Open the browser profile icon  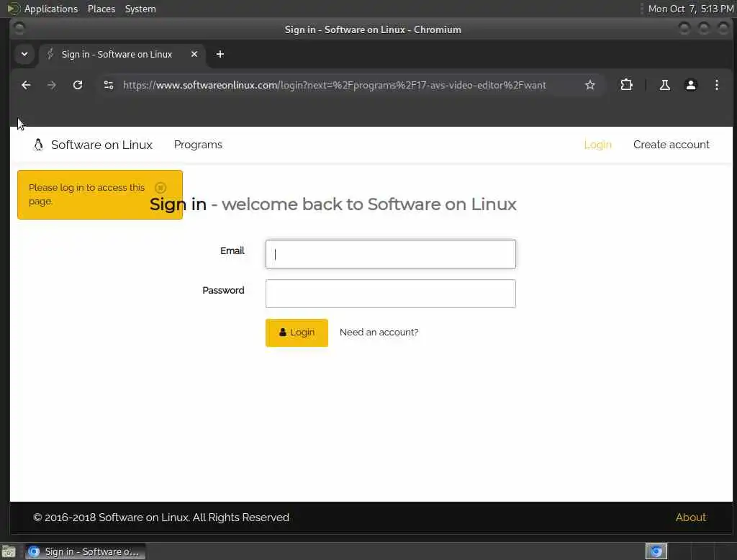690,85
